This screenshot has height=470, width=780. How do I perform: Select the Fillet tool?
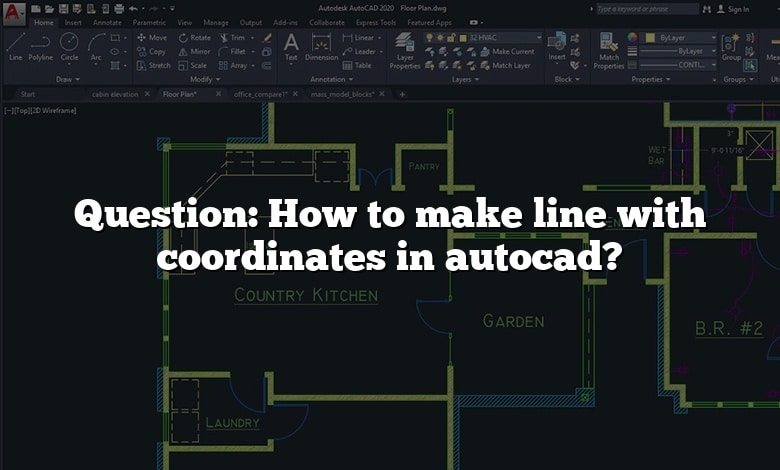click(232, 51)
